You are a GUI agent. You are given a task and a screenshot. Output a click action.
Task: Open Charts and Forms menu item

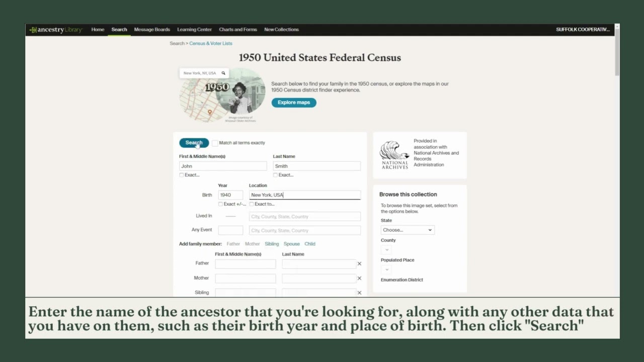[238, 30]
